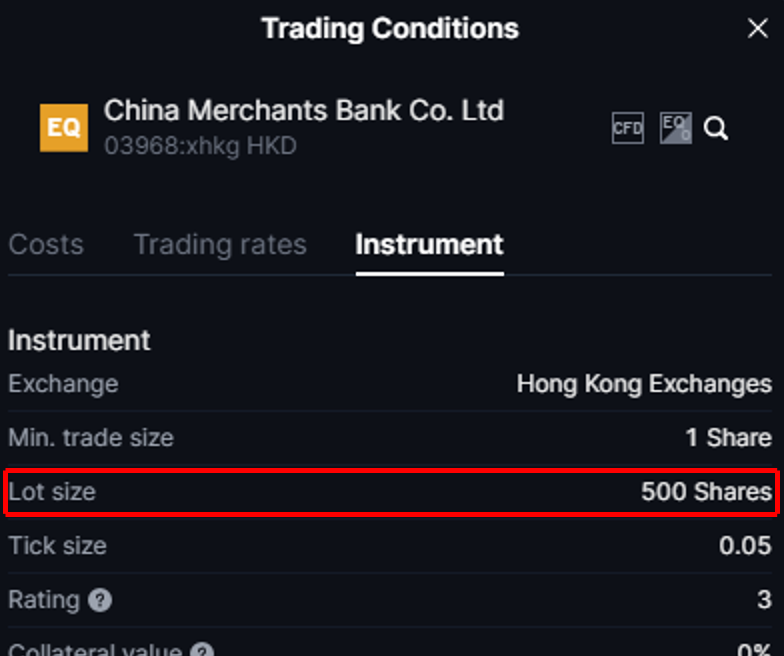Select the Min. trade size label
Viewport: 784px width, 656px height.
pyautogui.click(x=91, y=438)
